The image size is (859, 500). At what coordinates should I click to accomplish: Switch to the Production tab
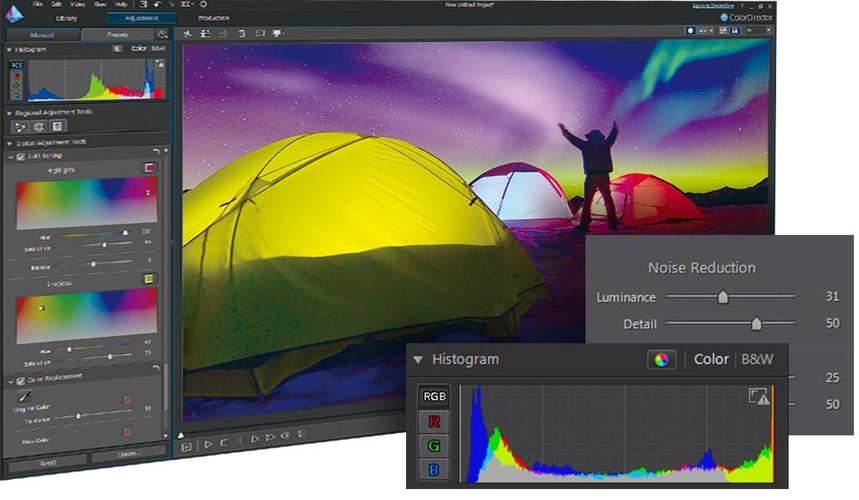click(213, 18)
